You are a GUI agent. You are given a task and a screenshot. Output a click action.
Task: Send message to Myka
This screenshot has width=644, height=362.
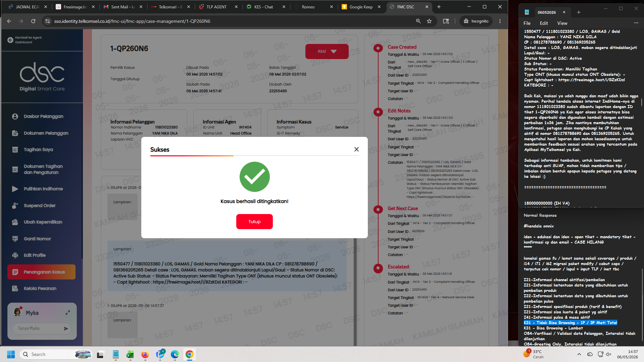[x=66, y=328]
